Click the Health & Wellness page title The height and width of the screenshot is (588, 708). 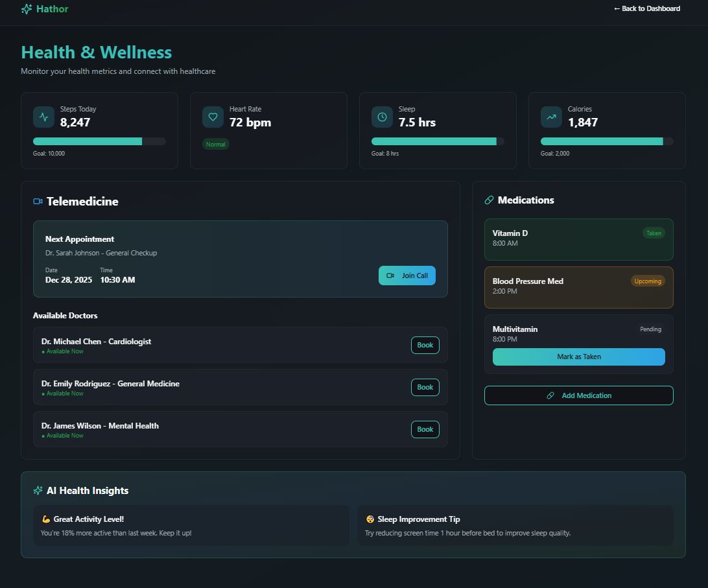click(97, 53)
